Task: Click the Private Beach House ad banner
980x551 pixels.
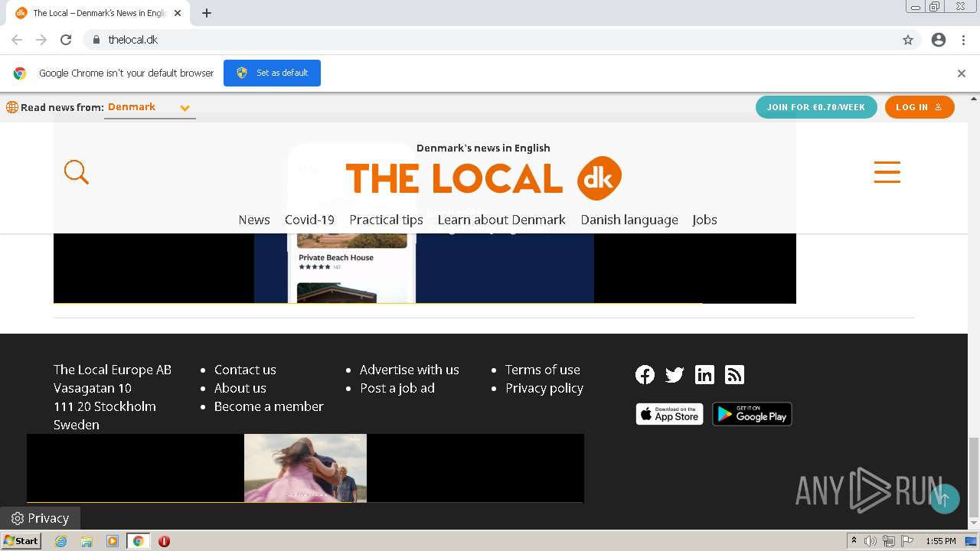Action: 424,268
